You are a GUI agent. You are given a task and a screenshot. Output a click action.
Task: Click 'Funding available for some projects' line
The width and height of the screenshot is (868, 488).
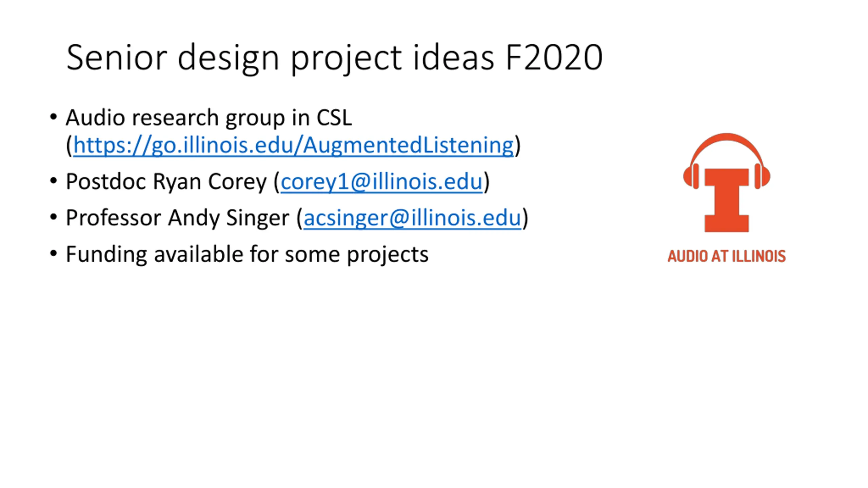click(247, 254)
